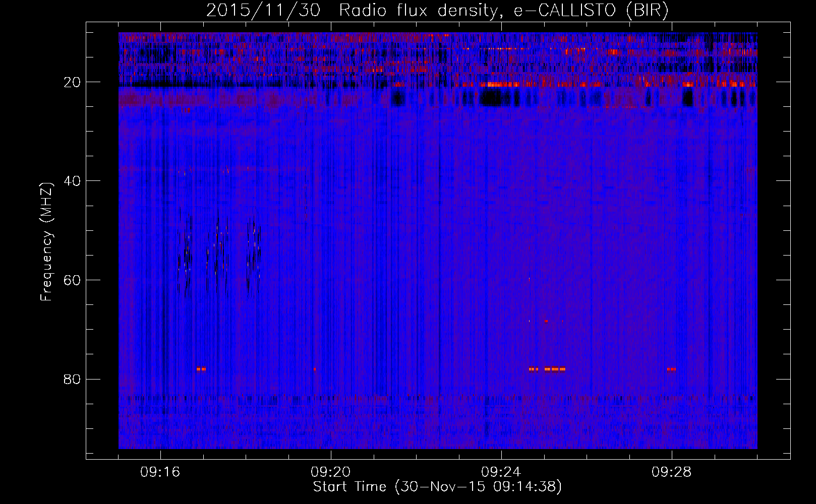Select the 09:20 time tick label
This screenshot has width=816, height=504.
tap(331, 472)
